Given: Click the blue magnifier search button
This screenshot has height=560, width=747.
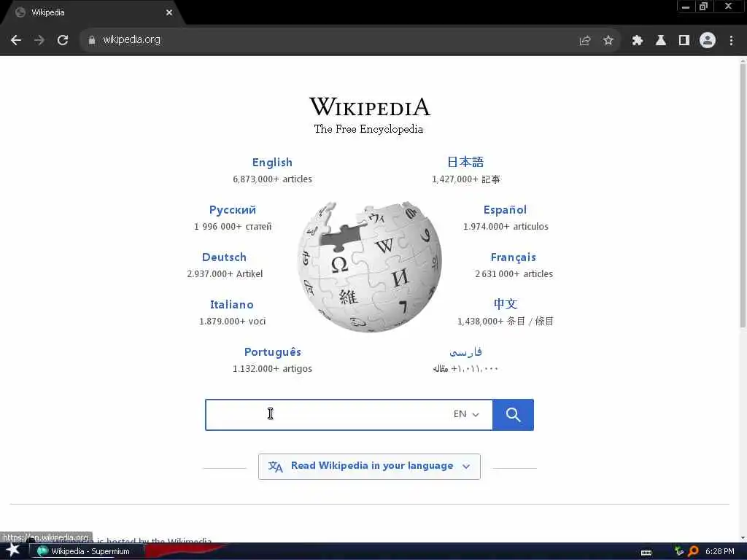Looking at the screenshot, I should (513, 415).
